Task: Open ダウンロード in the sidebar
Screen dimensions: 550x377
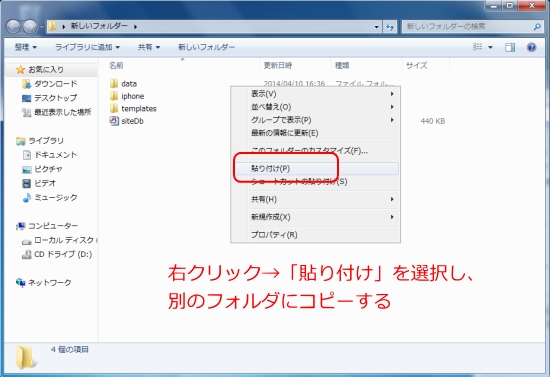Action: pyautogui.click(x=55, y=84)
